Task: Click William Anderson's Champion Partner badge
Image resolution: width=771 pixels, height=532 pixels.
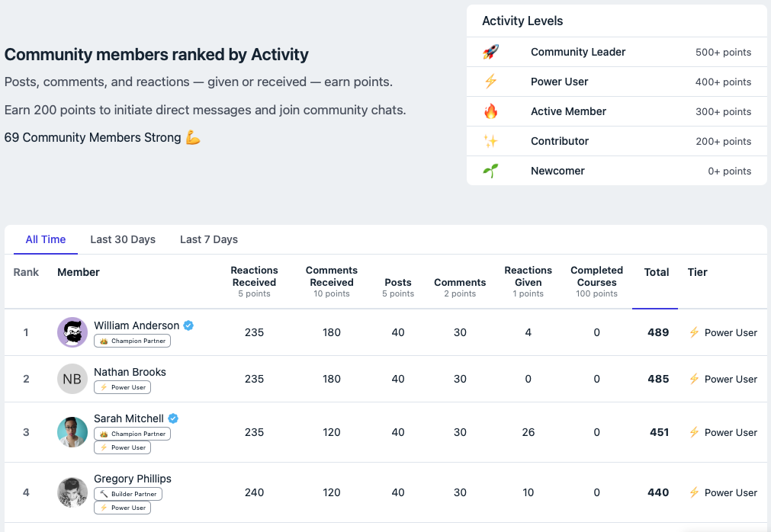Action: pos(132,341)
